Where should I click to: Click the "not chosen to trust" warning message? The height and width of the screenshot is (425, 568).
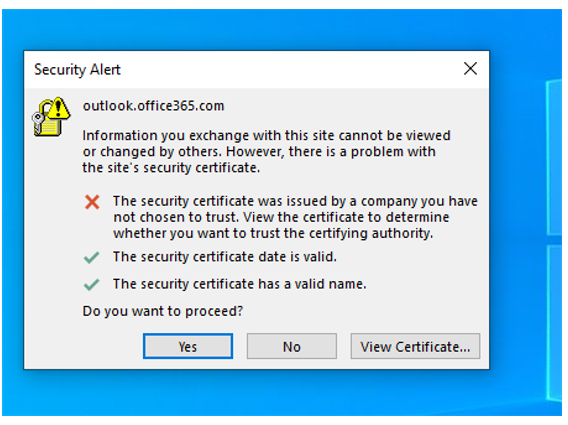click(x=295, y=217)
